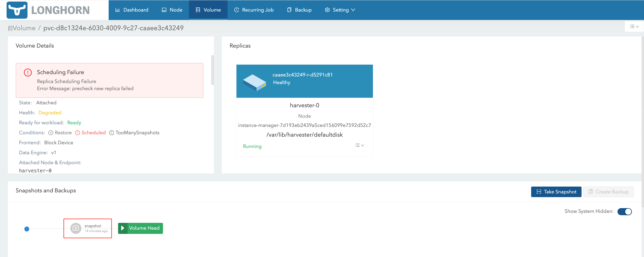
Task: Click the Volume Head play arrow icon
Action: click(123, 228)
